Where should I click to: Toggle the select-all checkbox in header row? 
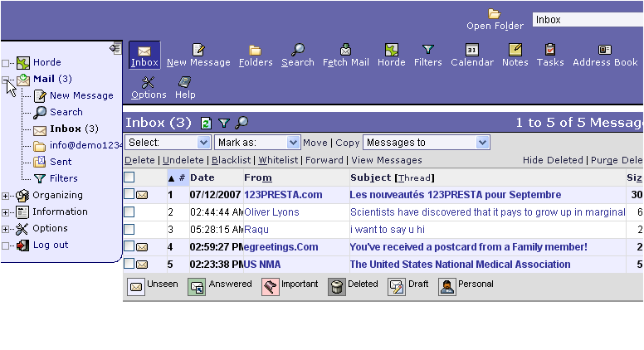click(129, 177)
